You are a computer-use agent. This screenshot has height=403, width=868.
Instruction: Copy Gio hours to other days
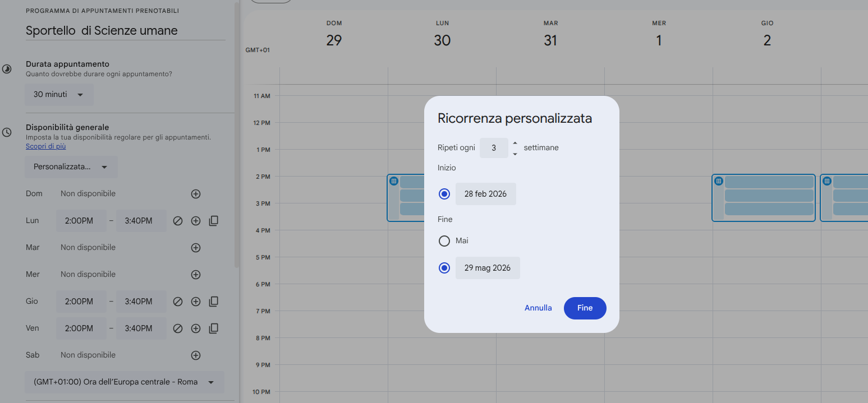(213, 302)
